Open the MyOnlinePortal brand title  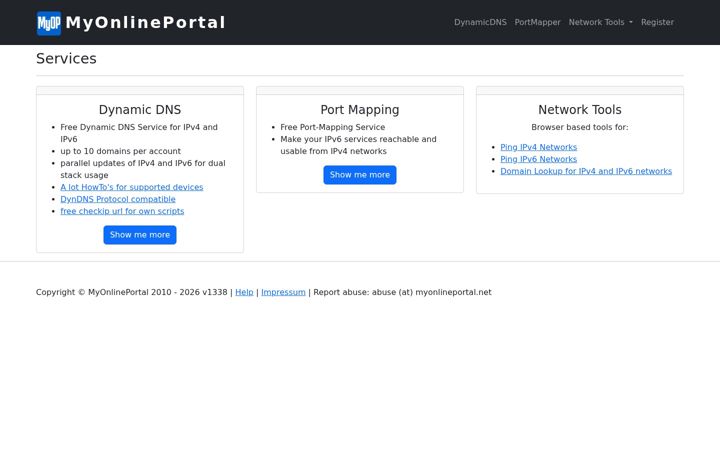coord(146,22)
